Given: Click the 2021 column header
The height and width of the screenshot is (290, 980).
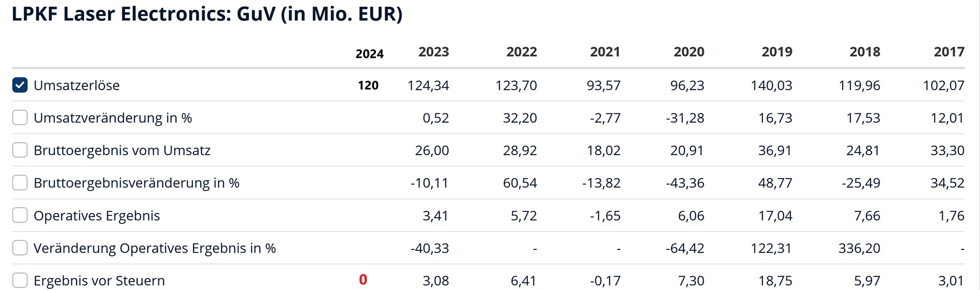Looking at the screenshot, I should 605,52.
